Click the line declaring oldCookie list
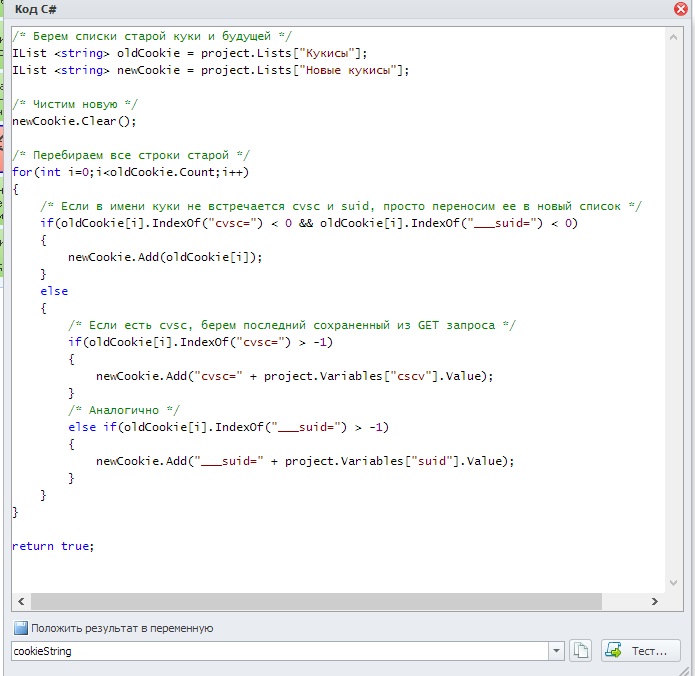The height and width of the screenshot is (676, 695). coord(190,53)
